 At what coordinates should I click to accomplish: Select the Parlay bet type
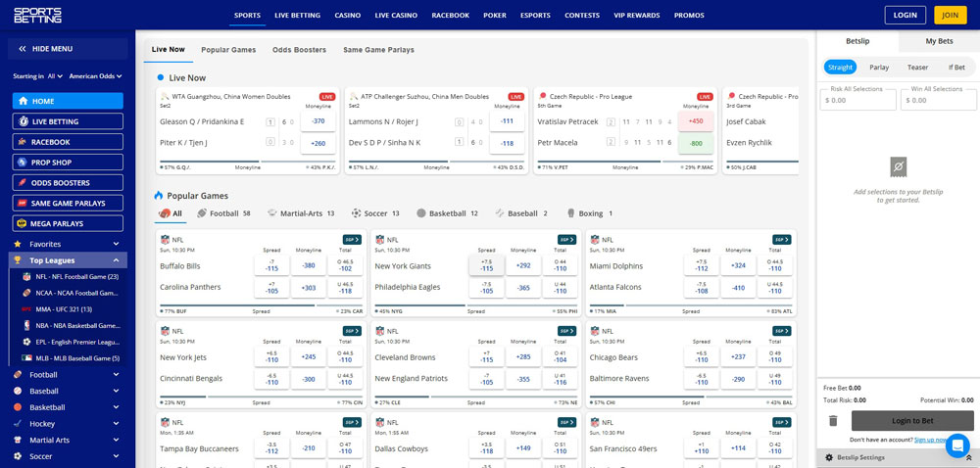[879, 68]
